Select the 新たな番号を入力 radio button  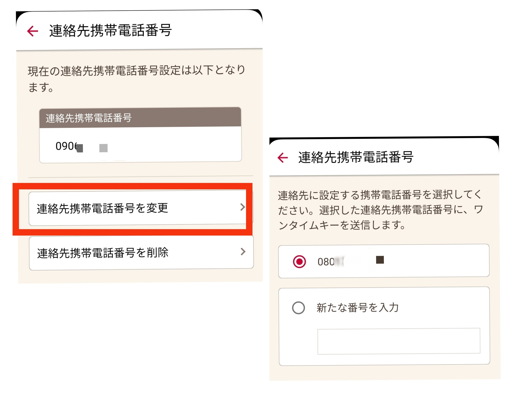tap(298, 308)
